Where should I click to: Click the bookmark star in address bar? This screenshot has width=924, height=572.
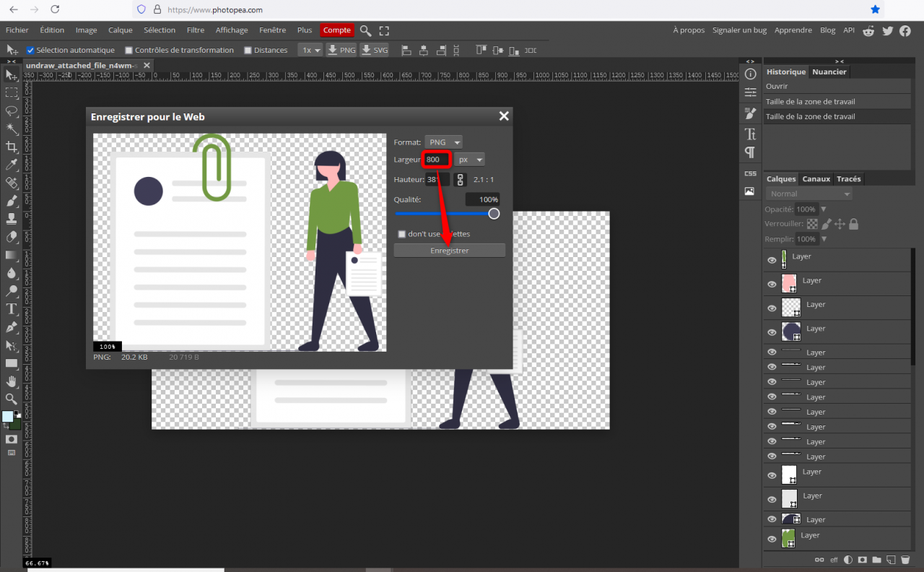point(875,9)
